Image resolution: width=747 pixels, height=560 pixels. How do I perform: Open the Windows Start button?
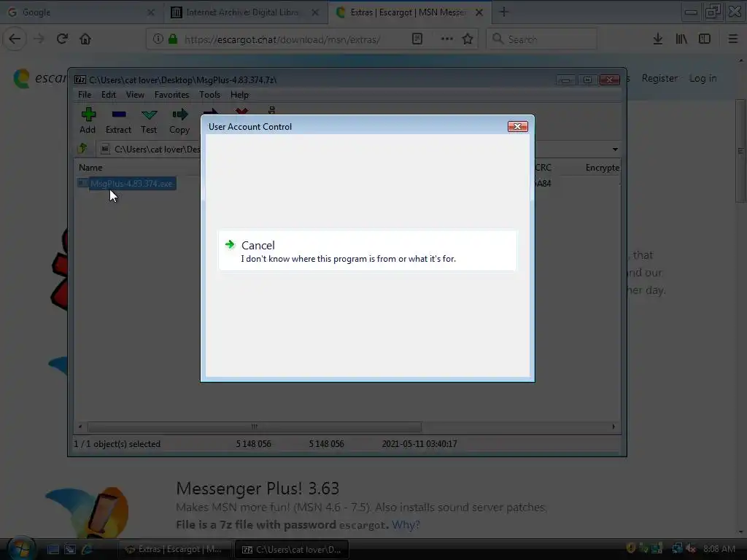pyautogui.click(x=22, y=548)
